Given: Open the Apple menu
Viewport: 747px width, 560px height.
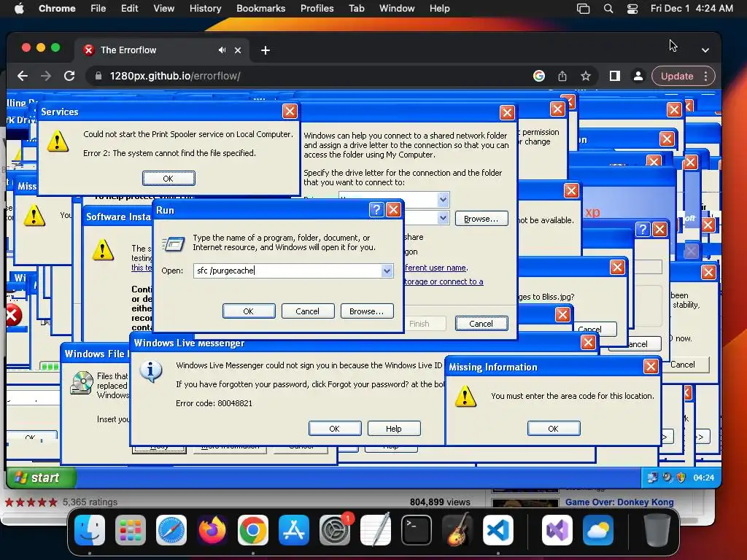Looking at the screenshot, I should [x=19, y=9].
